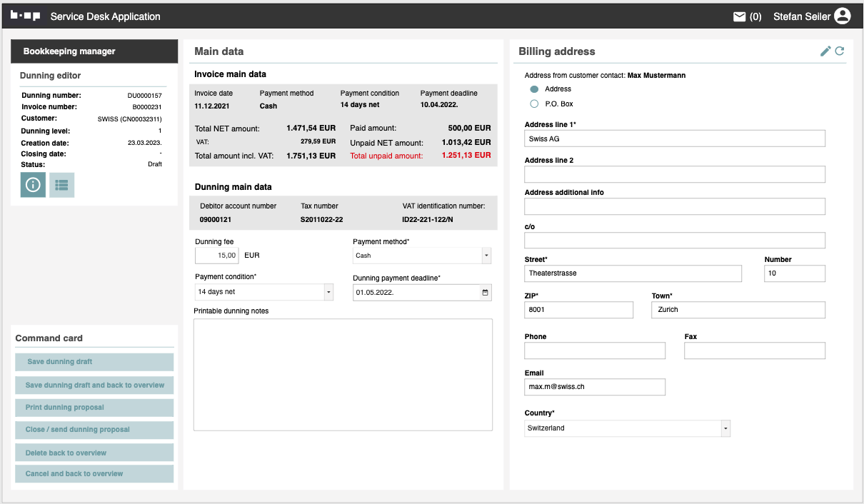Screen dimensions: 864x504
Task: Click the application logo in header
Action: (25, 16)
